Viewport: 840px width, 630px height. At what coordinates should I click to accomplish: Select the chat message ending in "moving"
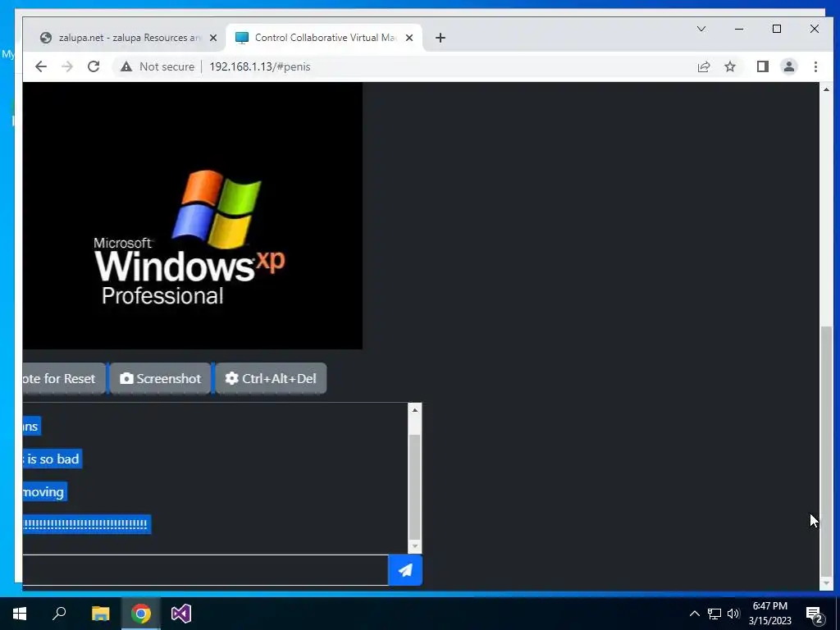tap(44, 492)
